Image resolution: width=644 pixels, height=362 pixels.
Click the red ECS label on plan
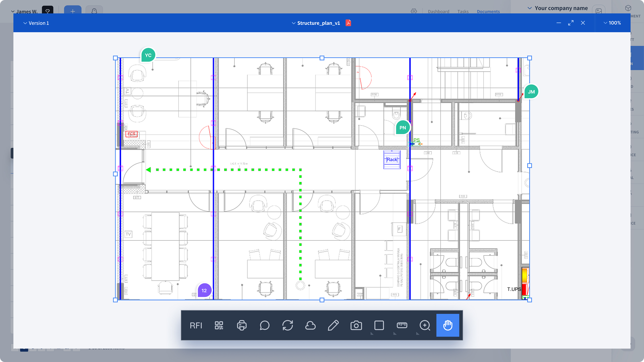[131, 134]
